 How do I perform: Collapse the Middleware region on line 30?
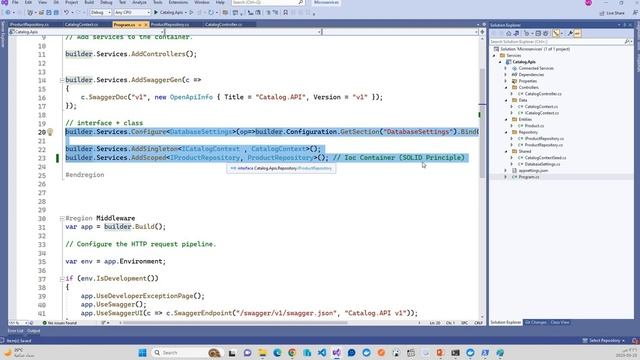pyautogui.click(x=62, y=218)
